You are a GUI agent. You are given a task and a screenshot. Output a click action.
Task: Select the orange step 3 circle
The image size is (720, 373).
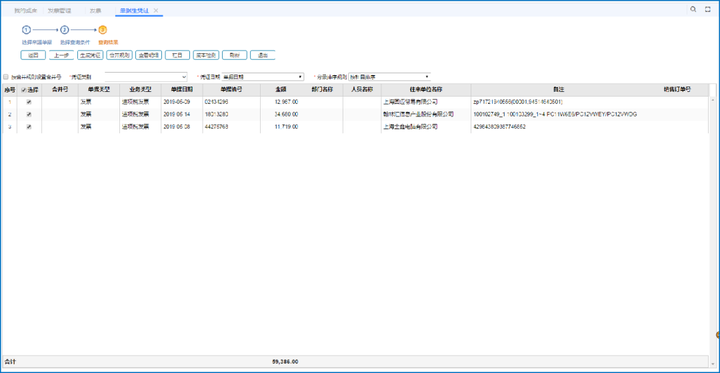[x=103, y=30]
